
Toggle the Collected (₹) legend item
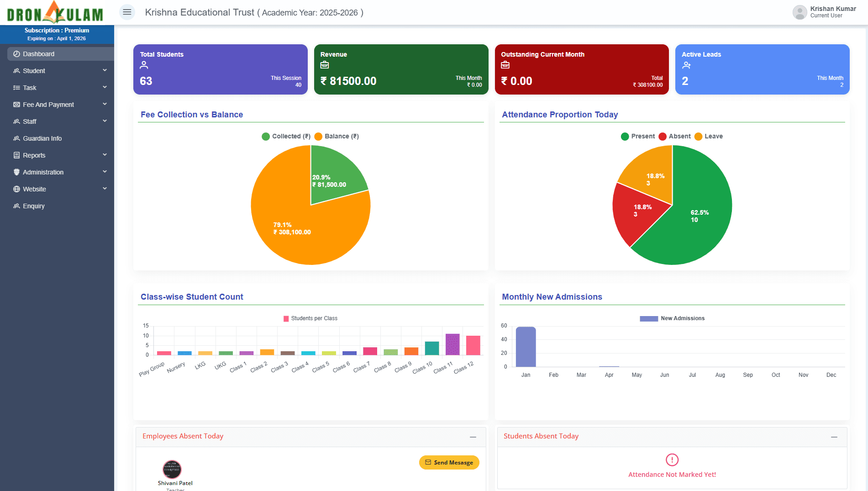click(x=286, y=136)
